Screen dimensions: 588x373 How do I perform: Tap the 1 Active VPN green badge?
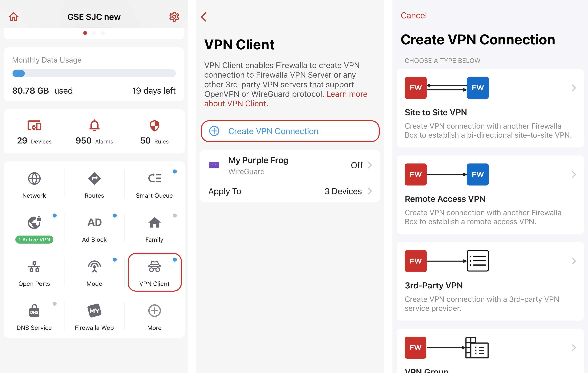34,240
